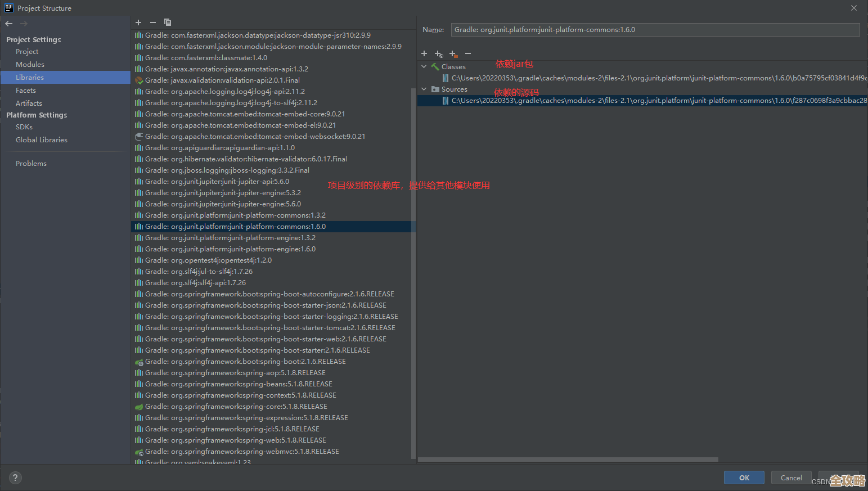Click the exclude folder plus icon
The image size is (868, 491).
453,54
